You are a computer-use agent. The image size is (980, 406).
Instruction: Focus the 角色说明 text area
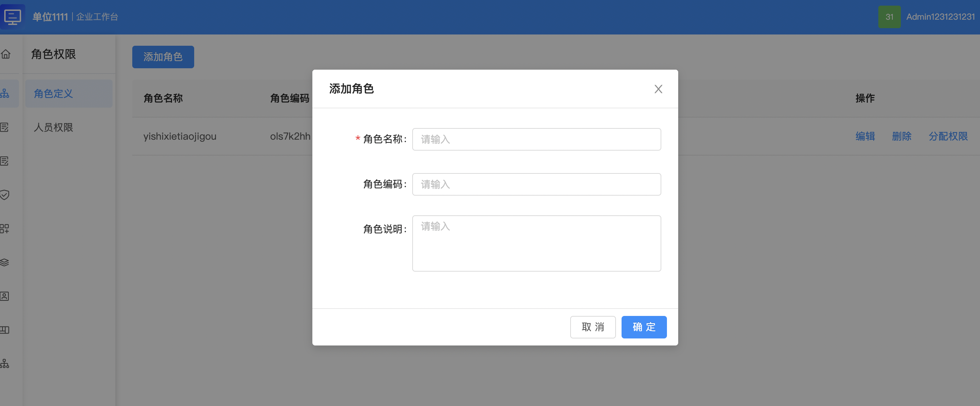pyautogui.click(x=536, y=243)
